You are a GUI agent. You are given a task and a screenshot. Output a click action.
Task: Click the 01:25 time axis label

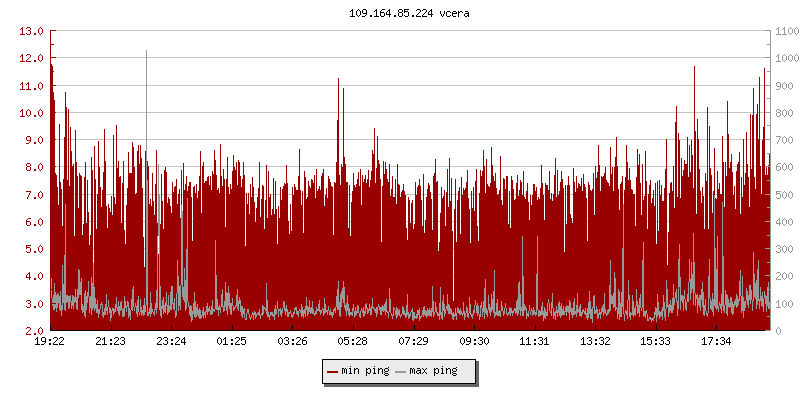(231, 341)
